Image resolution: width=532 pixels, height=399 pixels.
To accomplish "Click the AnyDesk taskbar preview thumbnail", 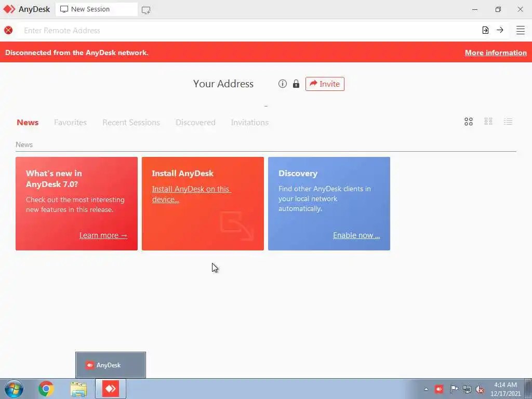I will tap(111, 365).
